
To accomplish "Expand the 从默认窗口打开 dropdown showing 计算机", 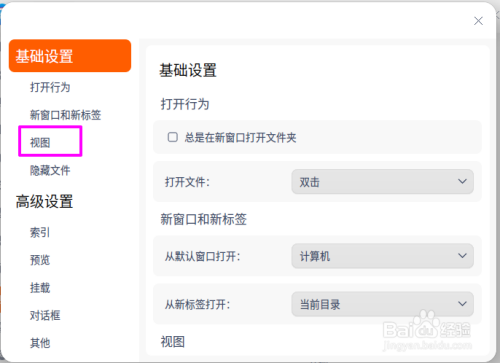I will [x=382, y=256].
